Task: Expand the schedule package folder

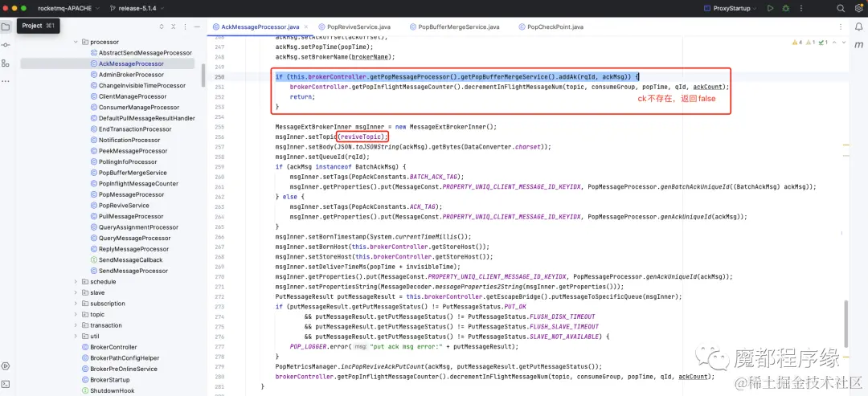Action: click(x=76, y=281)
